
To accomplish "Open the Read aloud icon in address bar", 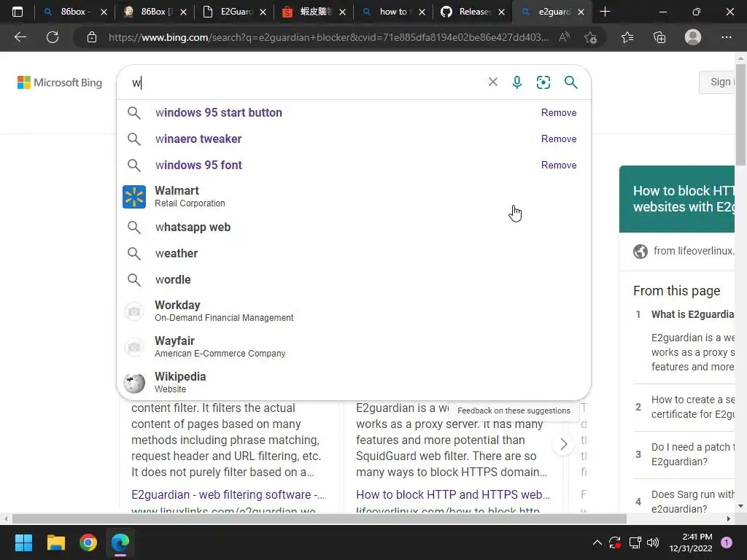I will tap(564, 37).
